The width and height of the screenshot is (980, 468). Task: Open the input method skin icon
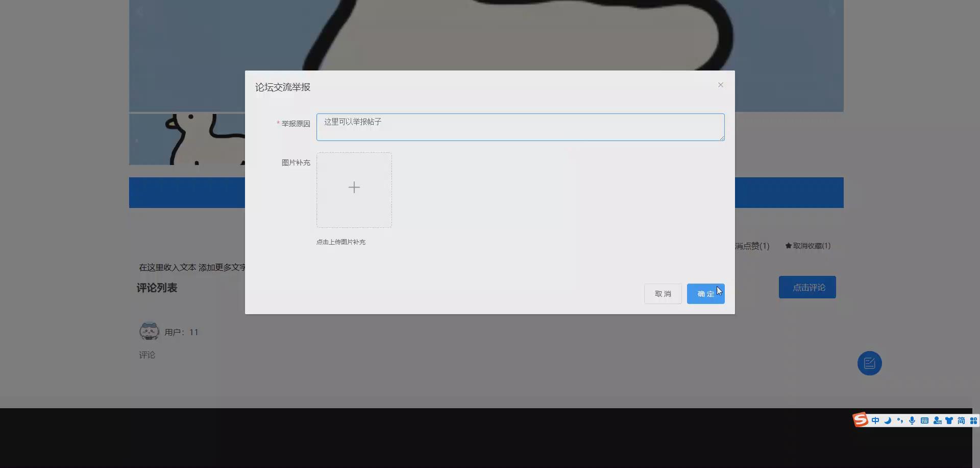pyautogui.click(x=948, y=420)
